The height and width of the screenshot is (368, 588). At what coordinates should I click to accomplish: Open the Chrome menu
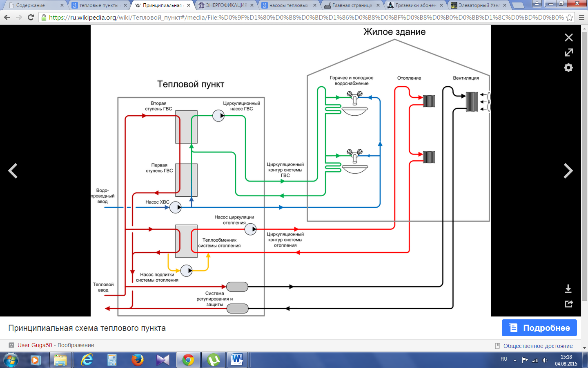pyautogui.click(x=581, y=18)
